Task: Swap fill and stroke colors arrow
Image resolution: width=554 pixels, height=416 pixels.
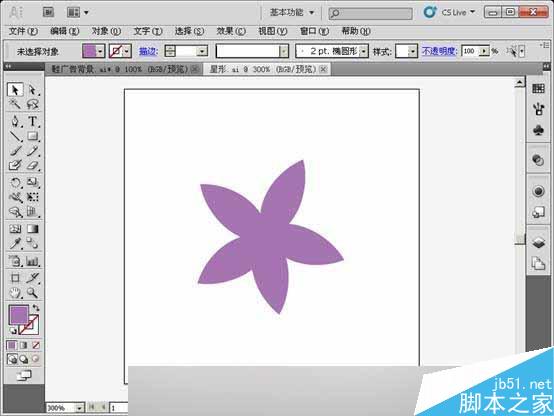Action: [x=36, y=308]
